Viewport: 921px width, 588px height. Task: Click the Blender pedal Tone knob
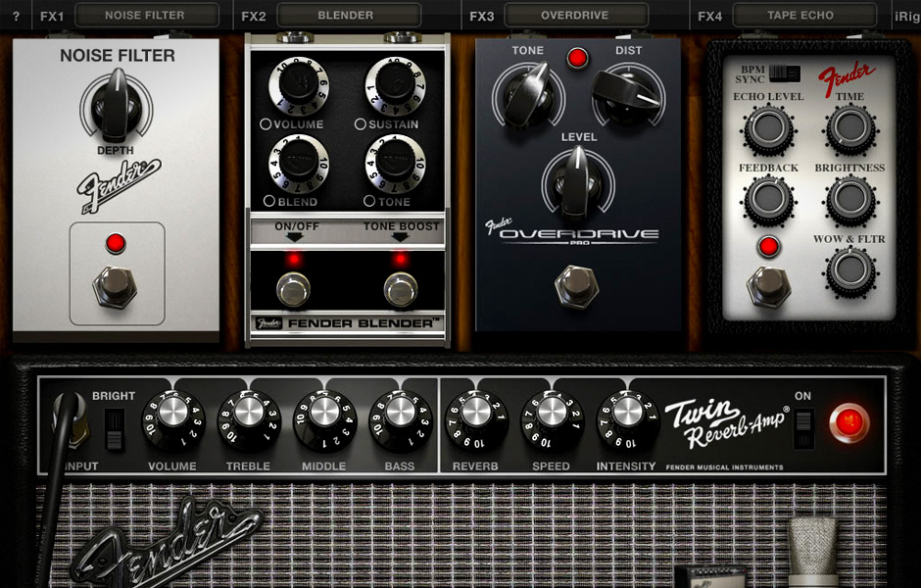point(395,164)
